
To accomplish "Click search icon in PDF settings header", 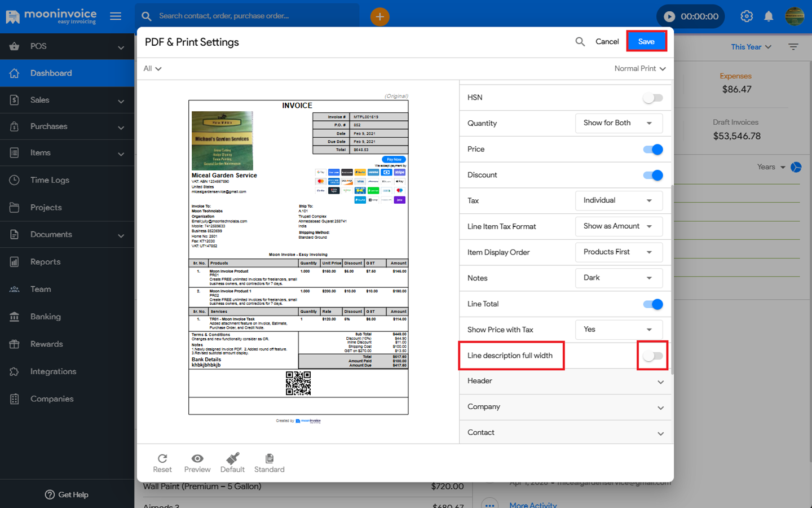I will [580, 42].
